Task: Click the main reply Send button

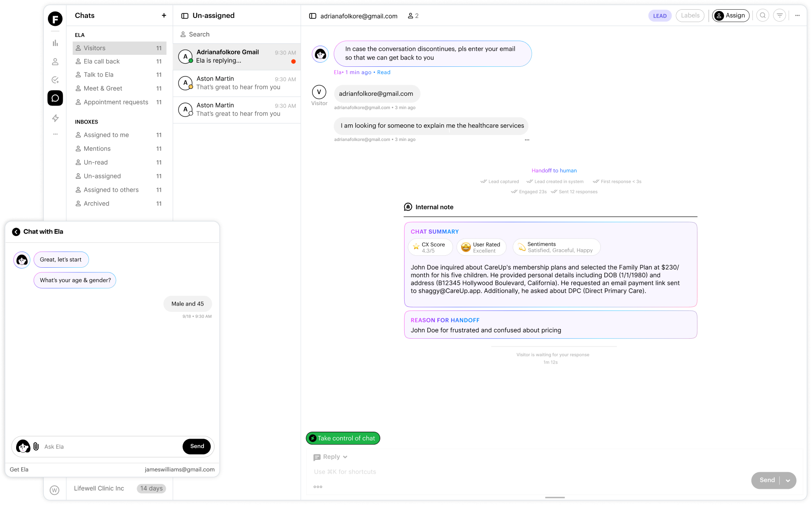Action: (766, 480)
